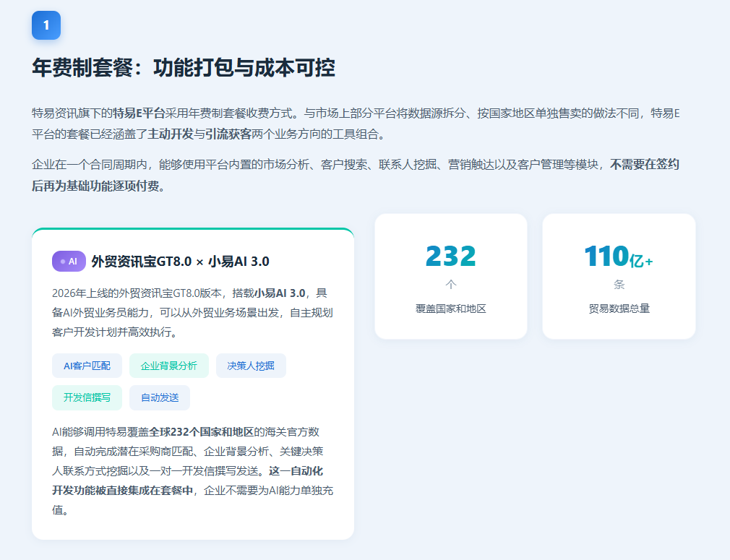The height and width of the screenshot is (560, 730).
Task: Click the bold text 主动开发
Action: (171, 134)
